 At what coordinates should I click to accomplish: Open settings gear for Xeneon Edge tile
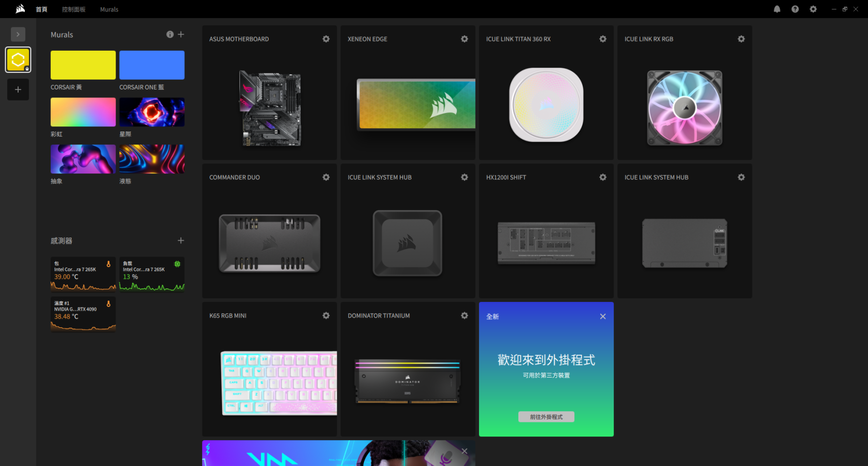tap(464, 39)
